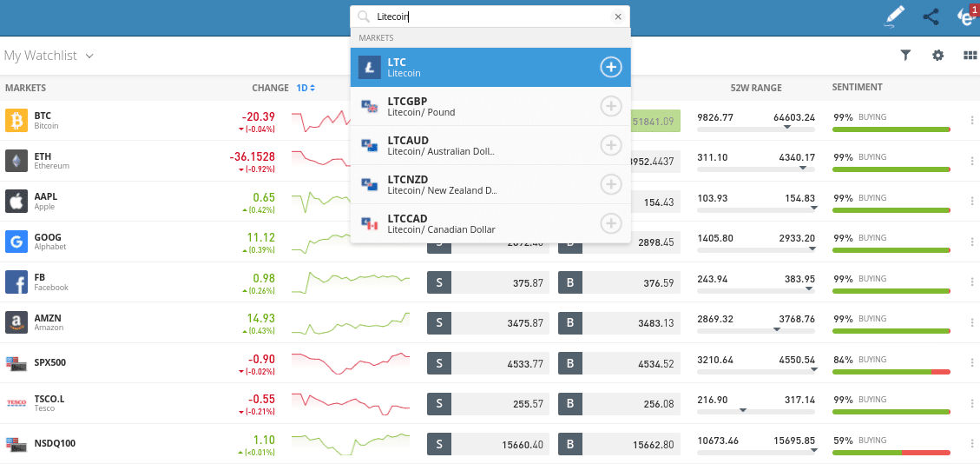980x464 pixels.
Task: Open the share icon in header
Action: tap(931, 17)
